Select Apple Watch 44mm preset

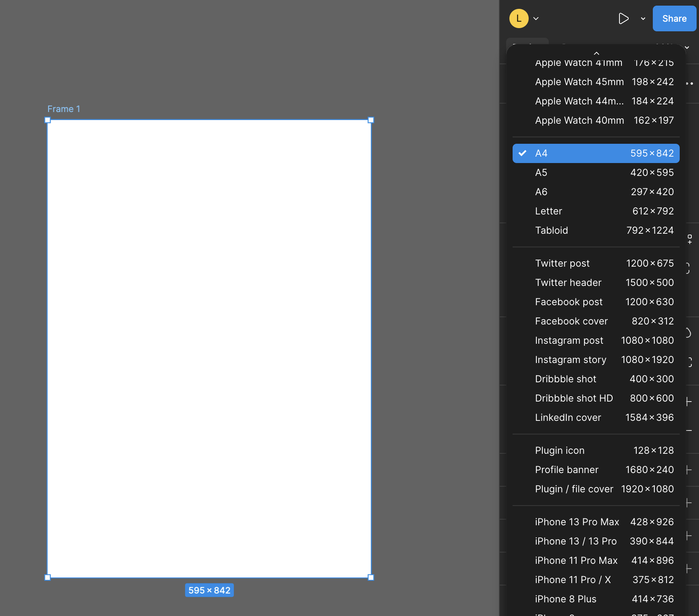[596, 101]
